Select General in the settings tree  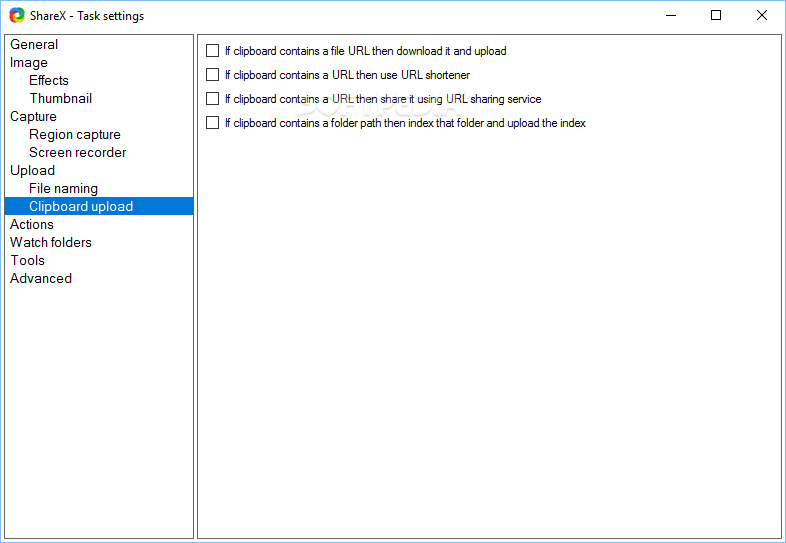tap(34, 45)
